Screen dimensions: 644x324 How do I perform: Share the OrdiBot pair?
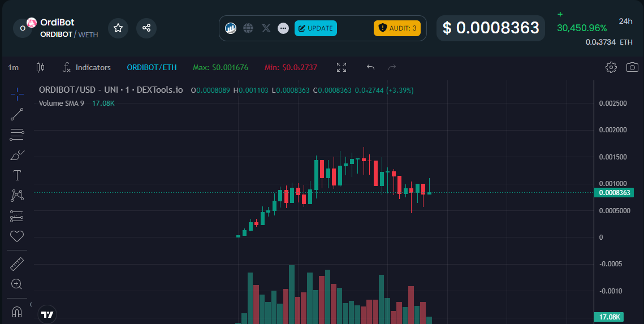pyautogui.click(x=146, y=28)
